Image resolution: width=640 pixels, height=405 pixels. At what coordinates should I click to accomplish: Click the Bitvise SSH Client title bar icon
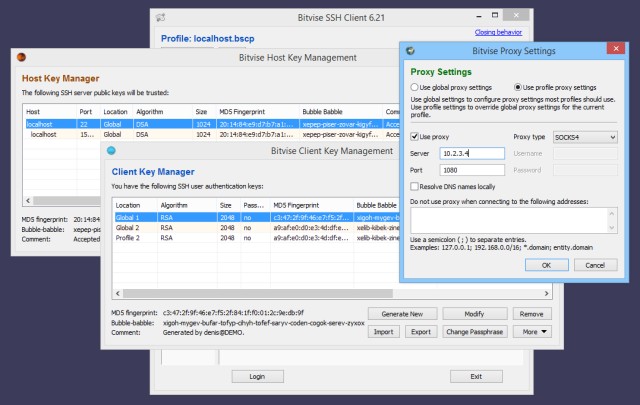160,18
